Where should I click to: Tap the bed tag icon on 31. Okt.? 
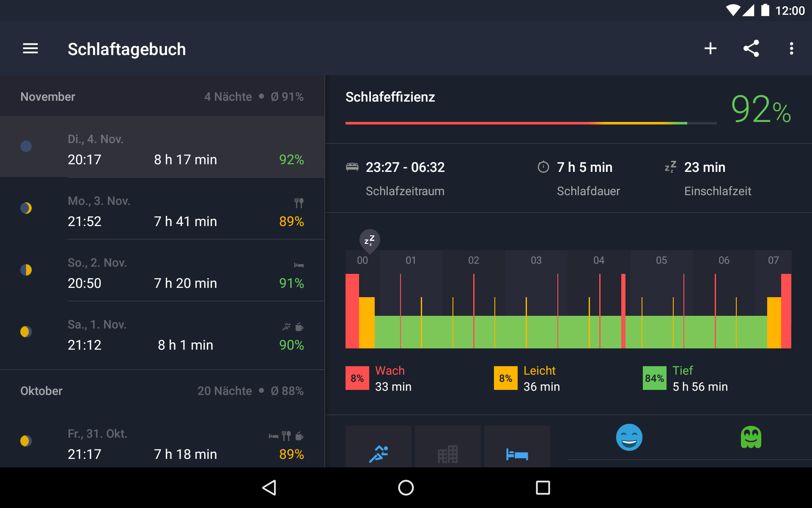[x=274, y=436]
